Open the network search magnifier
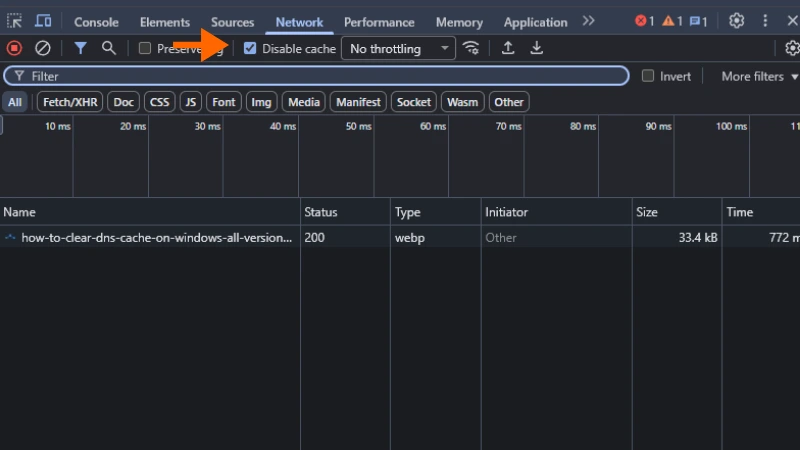Image resolution: width=800 pixels, height=450 pixels. (109, 48)
